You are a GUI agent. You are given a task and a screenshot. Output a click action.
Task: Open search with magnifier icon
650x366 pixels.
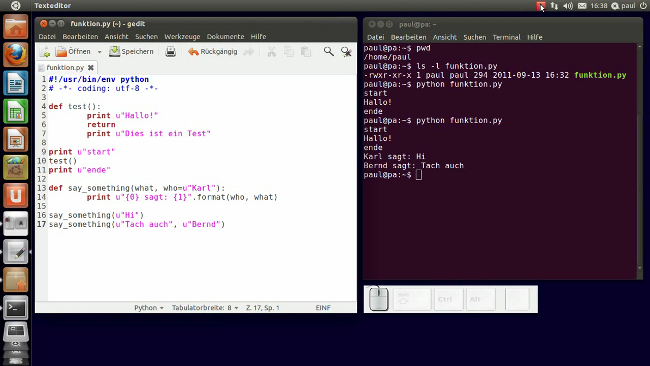[x=329, y=51]
